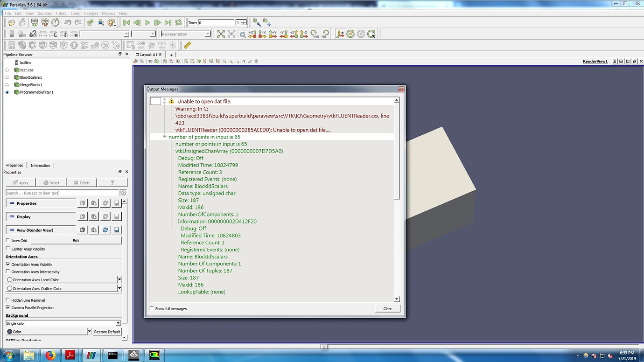Switch to the Information tab
Screen dimensions: 644x362
tap(40, 165)
